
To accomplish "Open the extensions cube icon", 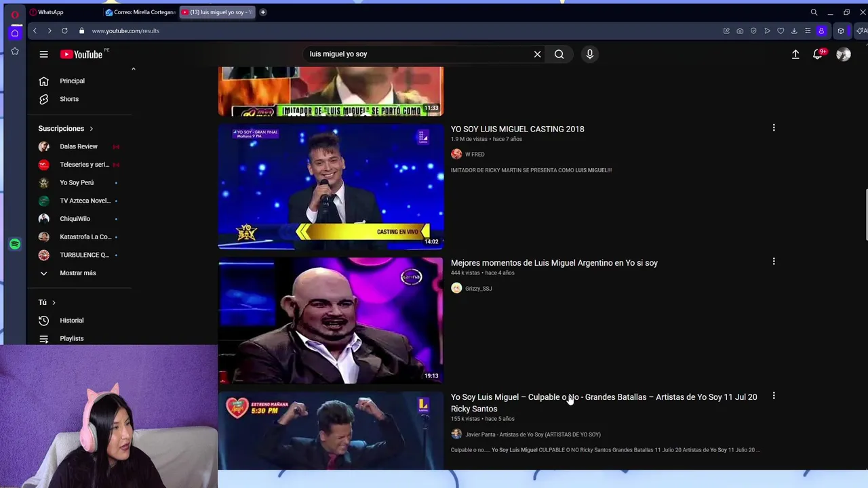I will coord(841,30).
